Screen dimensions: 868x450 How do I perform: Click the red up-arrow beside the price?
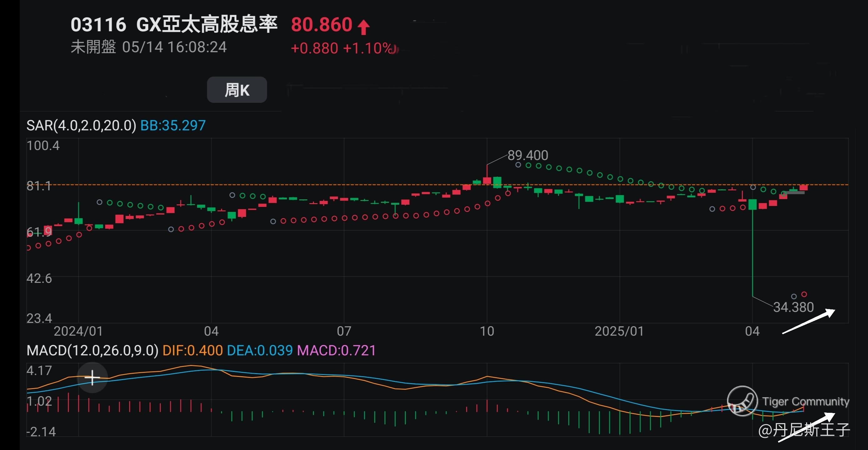point(364,27)
